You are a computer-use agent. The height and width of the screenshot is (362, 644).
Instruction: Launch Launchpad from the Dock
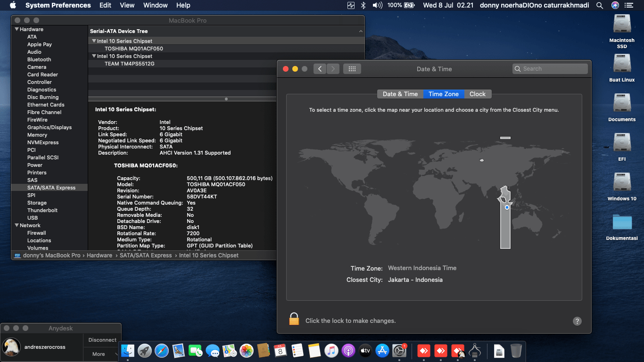[x=145, y=351]
